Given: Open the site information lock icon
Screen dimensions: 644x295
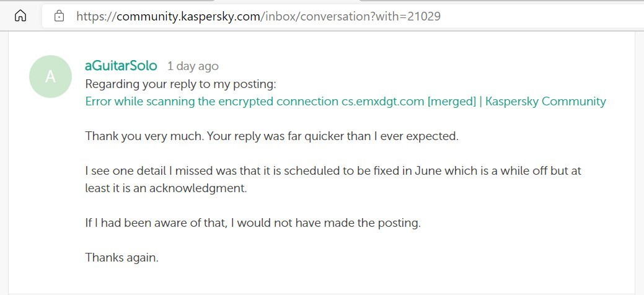Looking at the screenshot, I should [60, 16].
